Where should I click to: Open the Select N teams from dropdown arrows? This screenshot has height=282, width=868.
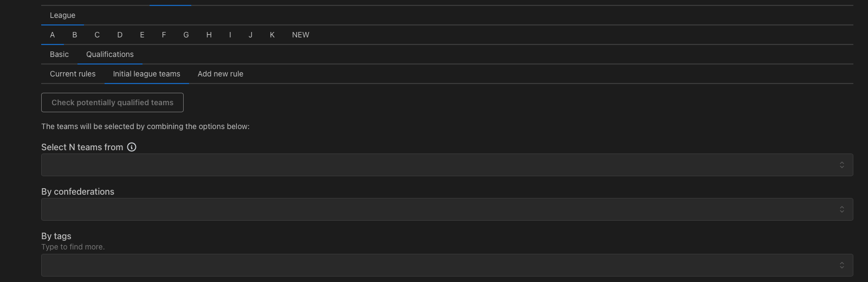pyautogui.click(x=841, y=165)
